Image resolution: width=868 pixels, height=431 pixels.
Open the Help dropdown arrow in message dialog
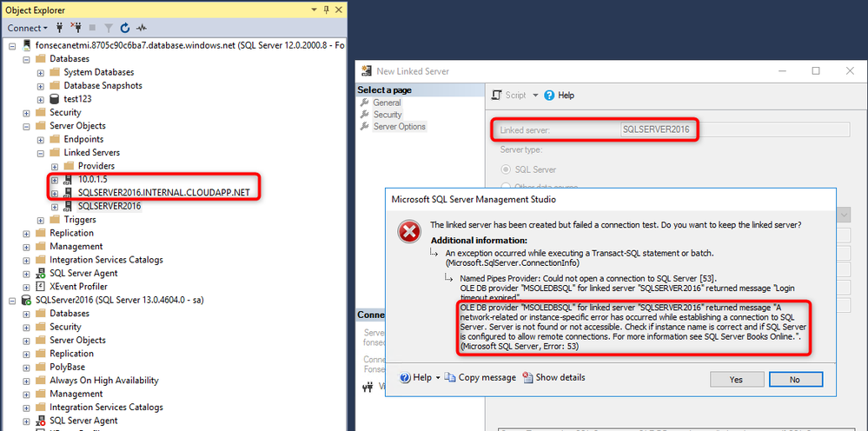coord(438,378)
